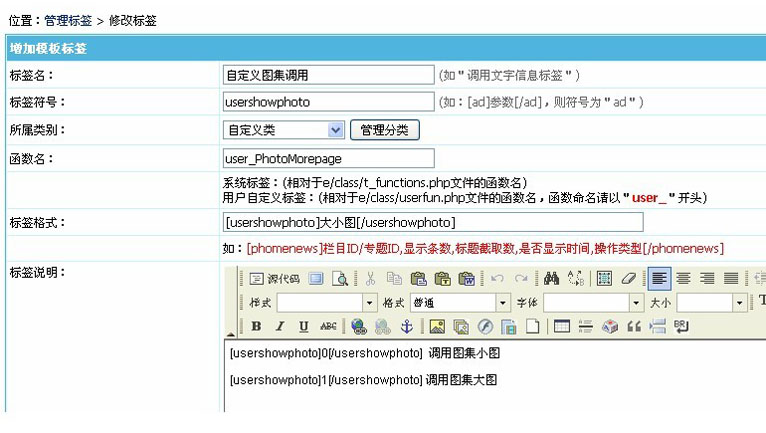
Task: Open the 样式 style dropdown
Action: click(x=369, y=303)
